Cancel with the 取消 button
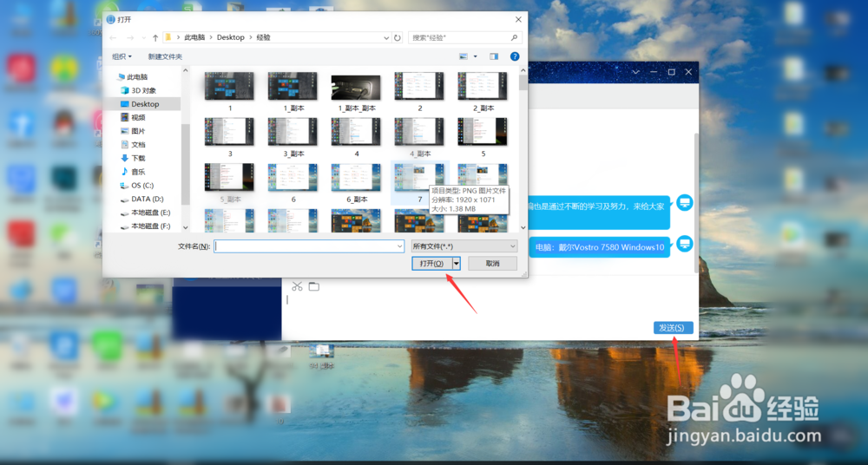Screen dimensions: 868x465 pos(492,264)
